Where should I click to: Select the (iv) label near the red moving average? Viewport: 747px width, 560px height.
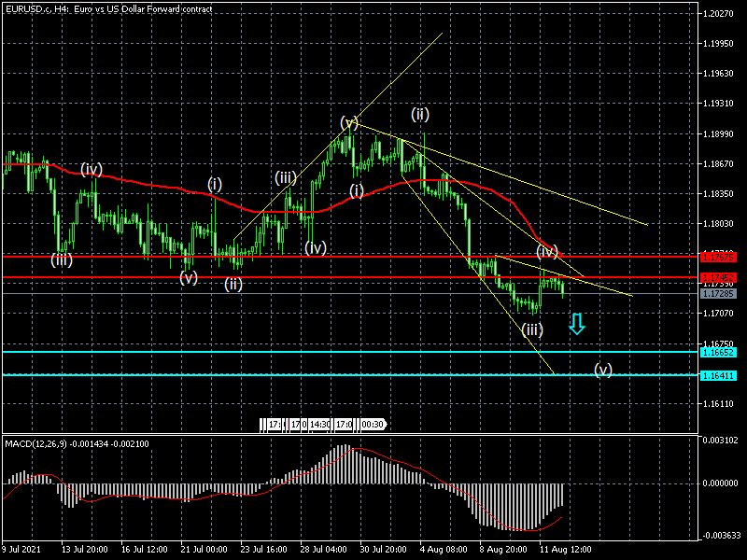tap(547, 251)
